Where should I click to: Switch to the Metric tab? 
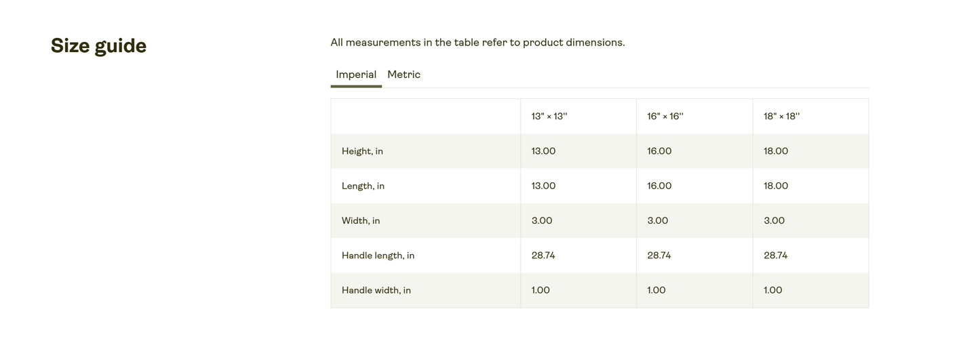click(x=404, y=75)
